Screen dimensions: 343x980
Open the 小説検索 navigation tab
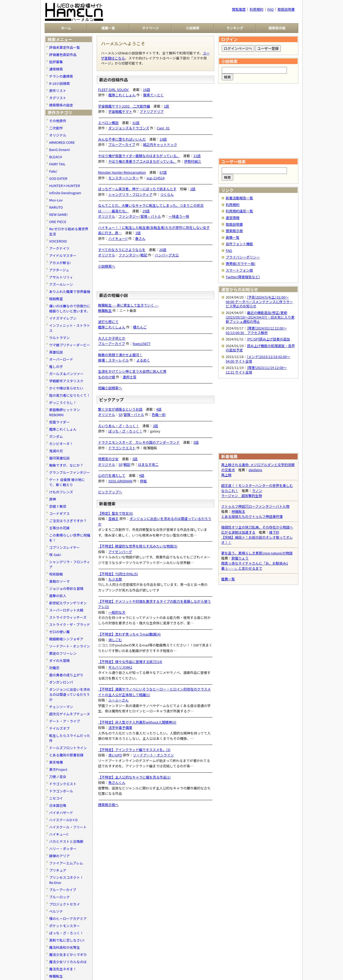click(193, 28)
